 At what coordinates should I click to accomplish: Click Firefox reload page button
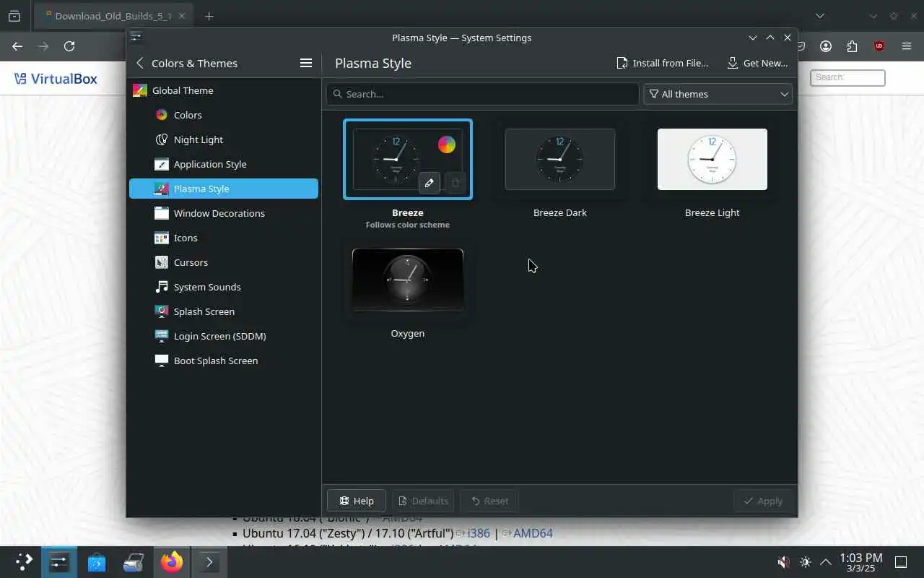click(69, 46)
